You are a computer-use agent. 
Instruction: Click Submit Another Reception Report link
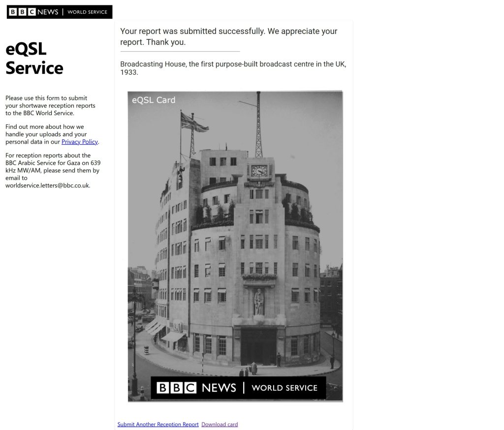(158, 424)
